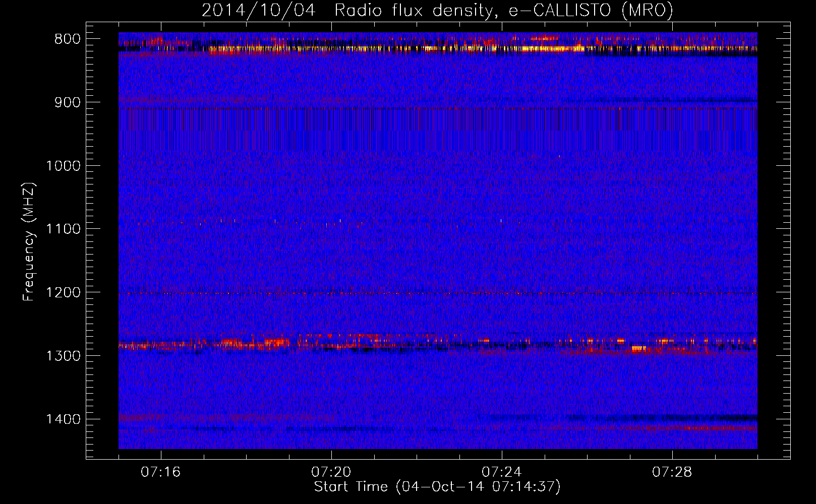Select the 1200 frequency axis label

[63, 293]
